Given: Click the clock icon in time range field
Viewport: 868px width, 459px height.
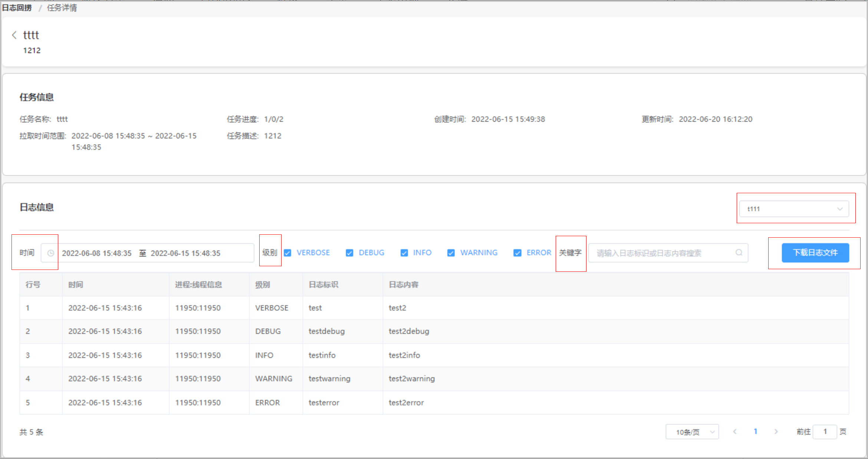Looking at the screenshot, I should click(51, 253).
